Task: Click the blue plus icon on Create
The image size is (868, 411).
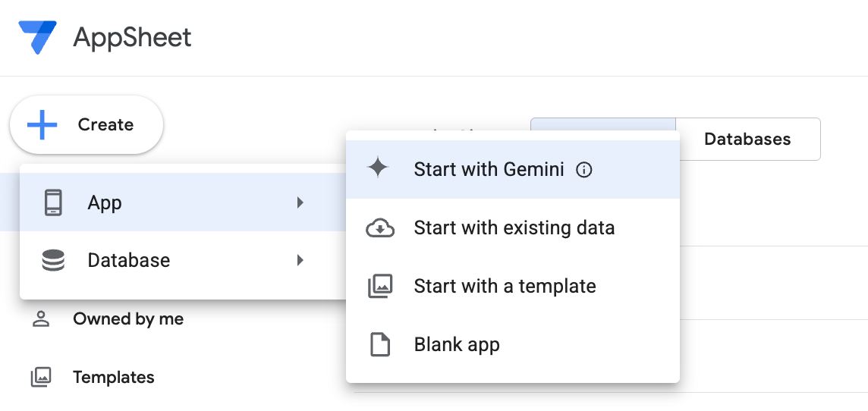Action: tap(42, 124)
